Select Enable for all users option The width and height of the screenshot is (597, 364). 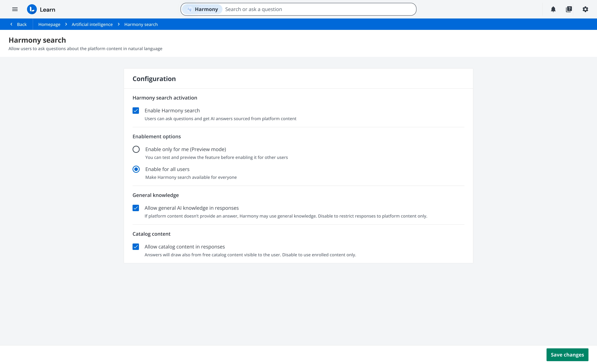[x=136, y=169]
